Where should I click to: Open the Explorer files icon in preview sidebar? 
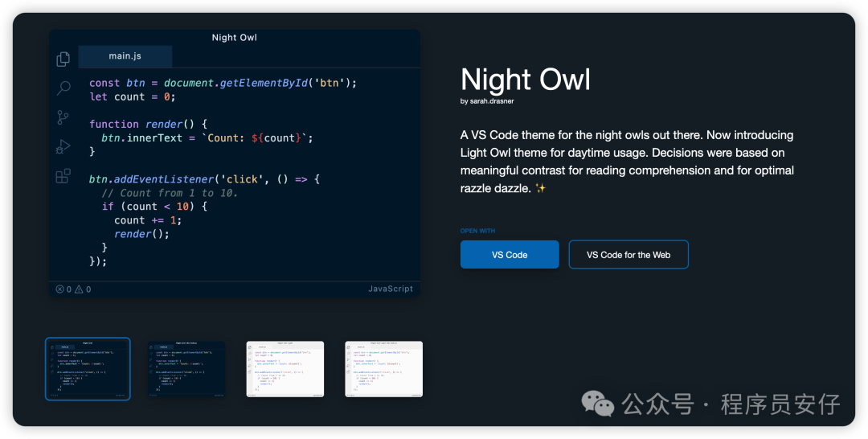click(63, 59)
